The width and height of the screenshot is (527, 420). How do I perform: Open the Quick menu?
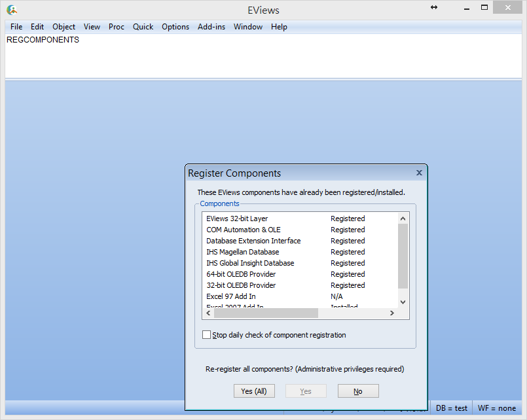[x=143, y=27]
